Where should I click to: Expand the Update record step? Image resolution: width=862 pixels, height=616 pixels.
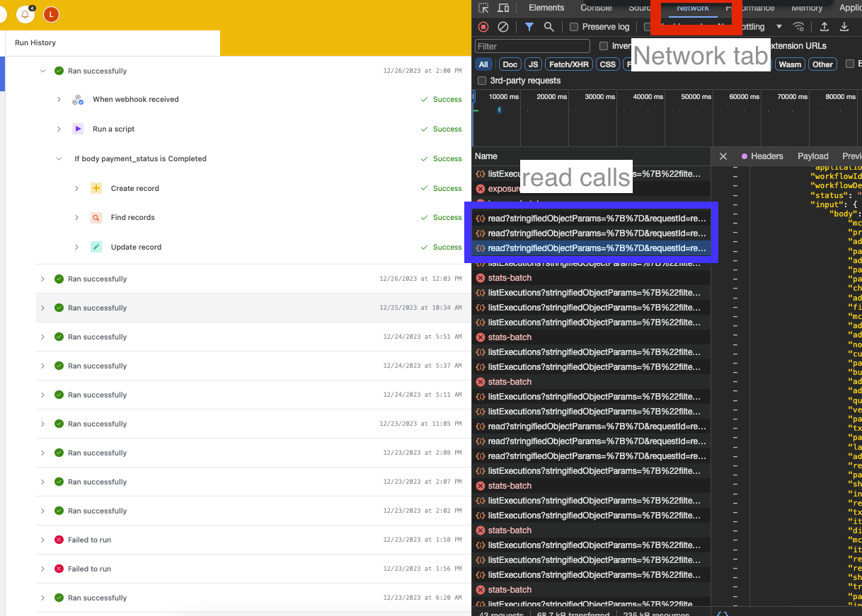[76, 247]
